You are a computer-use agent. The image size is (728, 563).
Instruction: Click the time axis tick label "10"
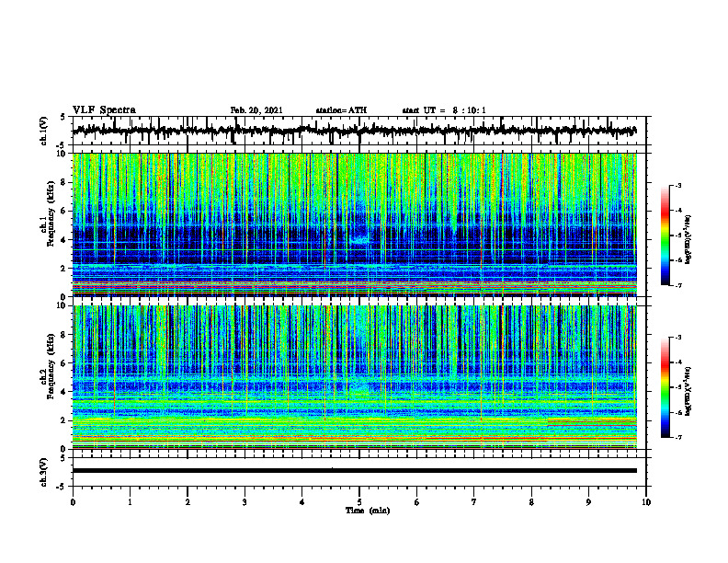tap(646, 502)
